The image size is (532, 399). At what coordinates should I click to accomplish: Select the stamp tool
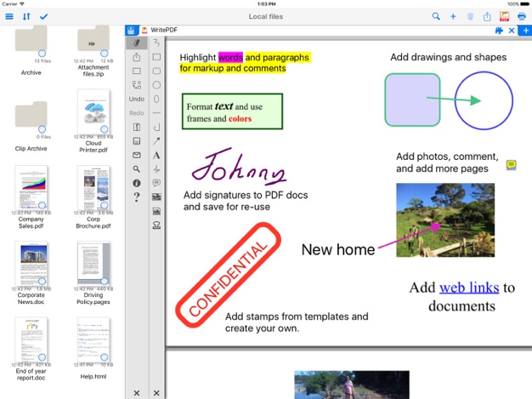pos(156,225)
